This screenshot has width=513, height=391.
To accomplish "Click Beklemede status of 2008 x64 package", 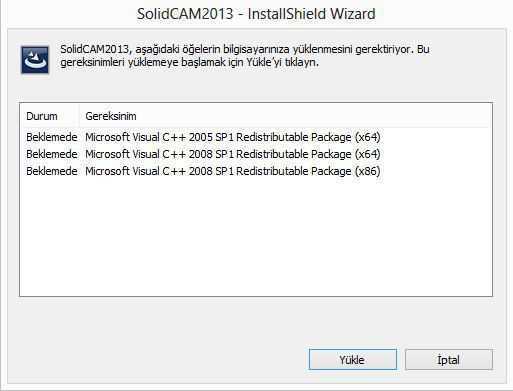I will 52,154.
